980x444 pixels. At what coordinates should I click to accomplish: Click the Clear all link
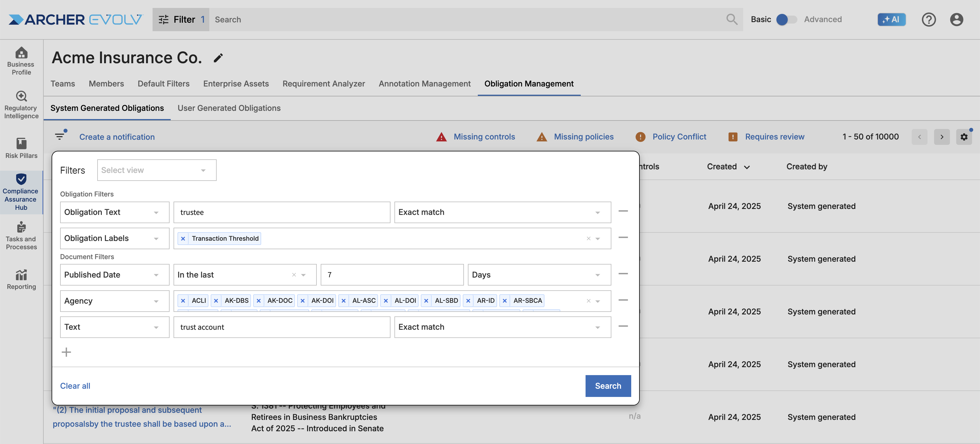click(x=75, y=386)
